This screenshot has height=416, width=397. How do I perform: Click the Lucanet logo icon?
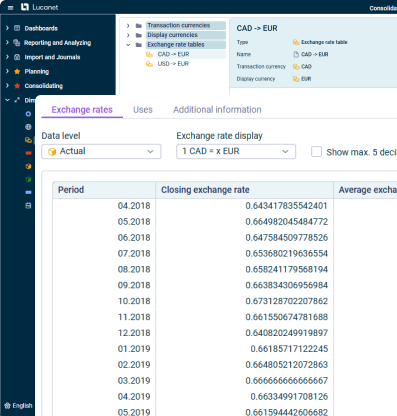pos(25,7)
